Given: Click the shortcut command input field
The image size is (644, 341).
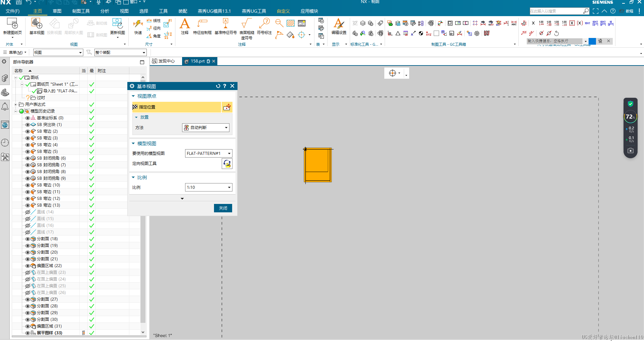Looking at the screenshot, I should [555, 41].
